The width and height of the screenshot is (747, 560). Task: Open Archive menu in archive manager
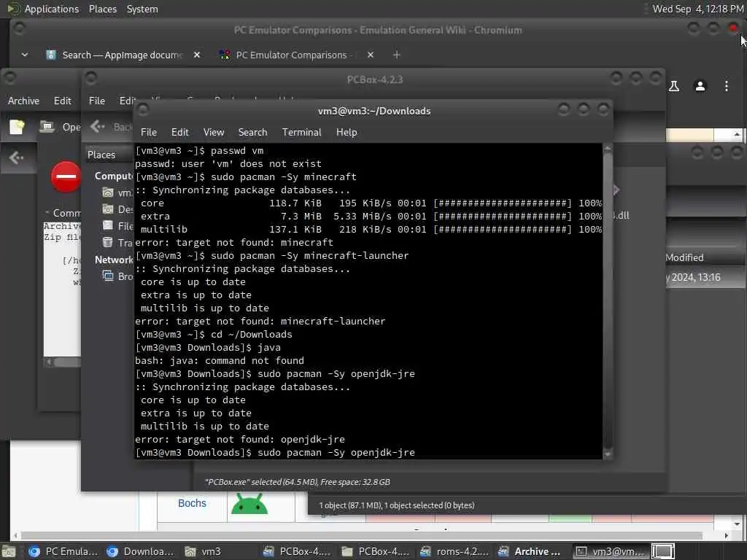pos(23,101)
